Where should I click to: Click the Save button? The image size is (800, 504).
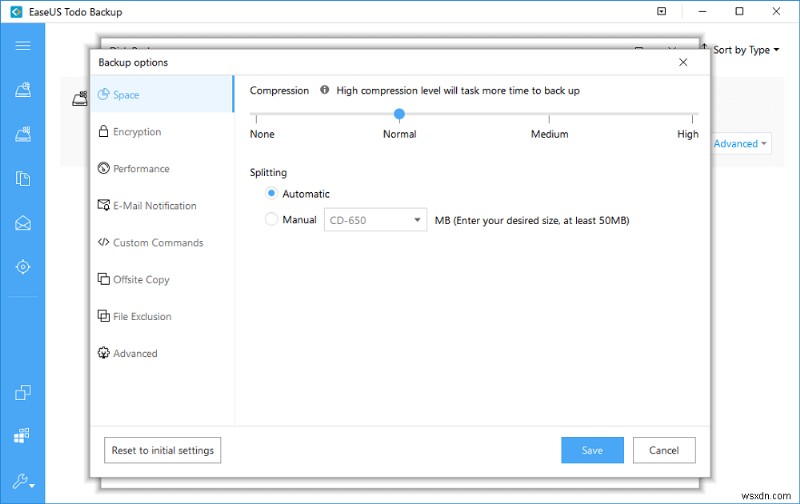pos(592,450)
